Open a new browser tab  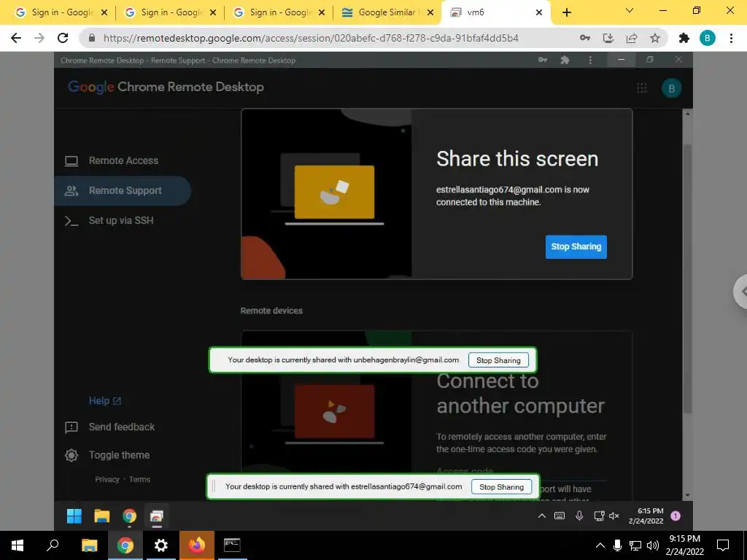[x=566, y=12]
